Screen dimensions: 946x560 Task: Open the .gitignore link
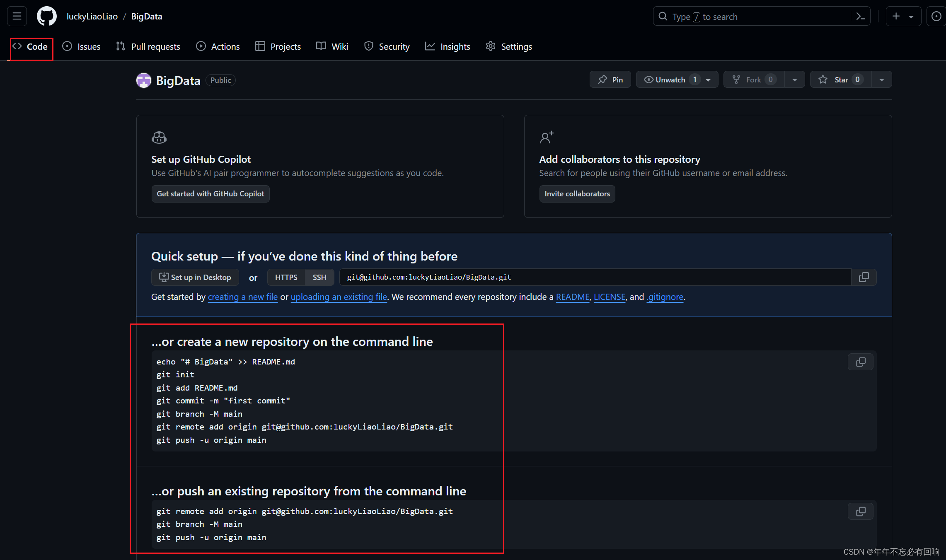[665, 297]
